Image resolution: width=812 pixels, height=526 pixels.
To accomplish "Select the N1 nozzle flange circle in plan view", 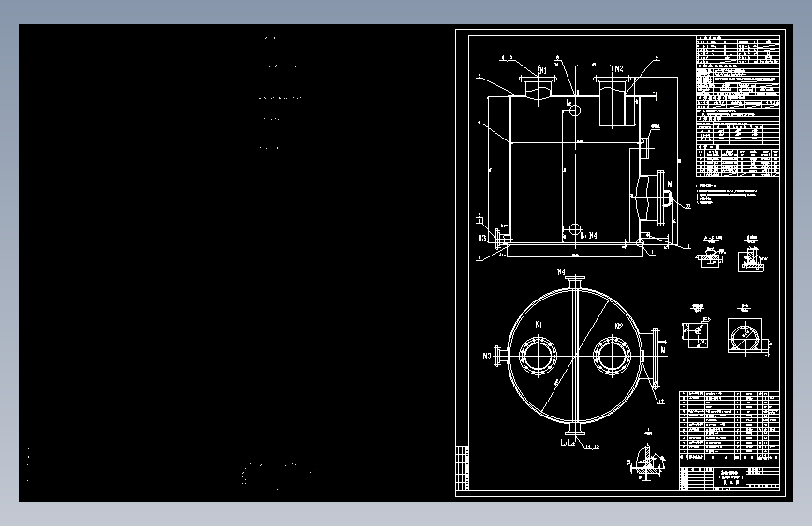I will tap(538, 356).
